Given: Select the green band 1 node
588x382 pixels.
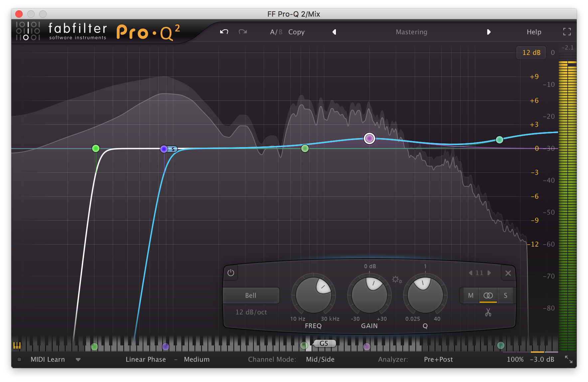Looking at the screenshot, I should coord(96,148).
